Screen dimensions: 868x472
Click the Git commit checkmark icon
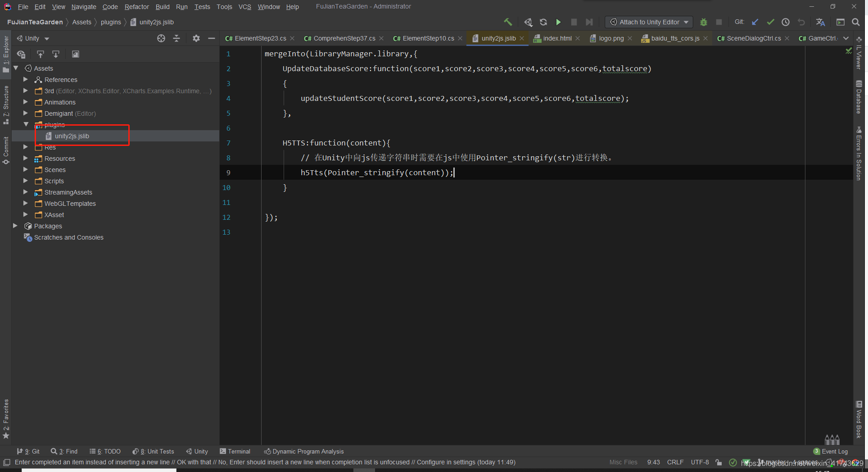point(771,22)
